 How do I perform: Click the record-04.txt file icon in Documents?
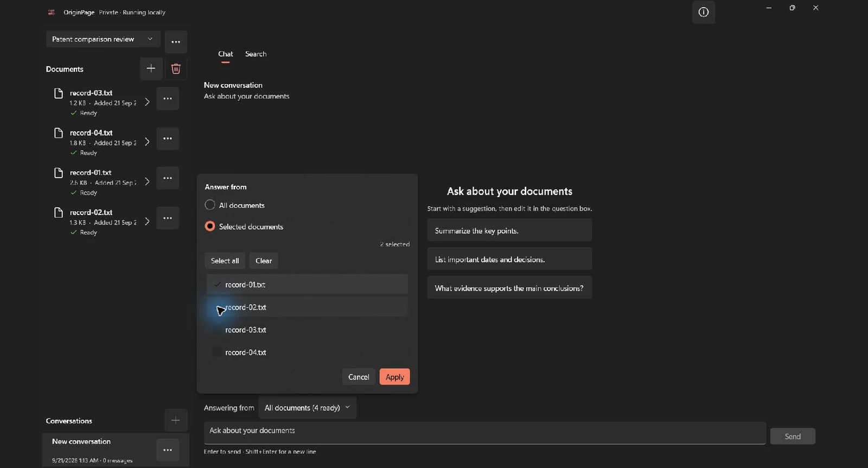(59, 133)
